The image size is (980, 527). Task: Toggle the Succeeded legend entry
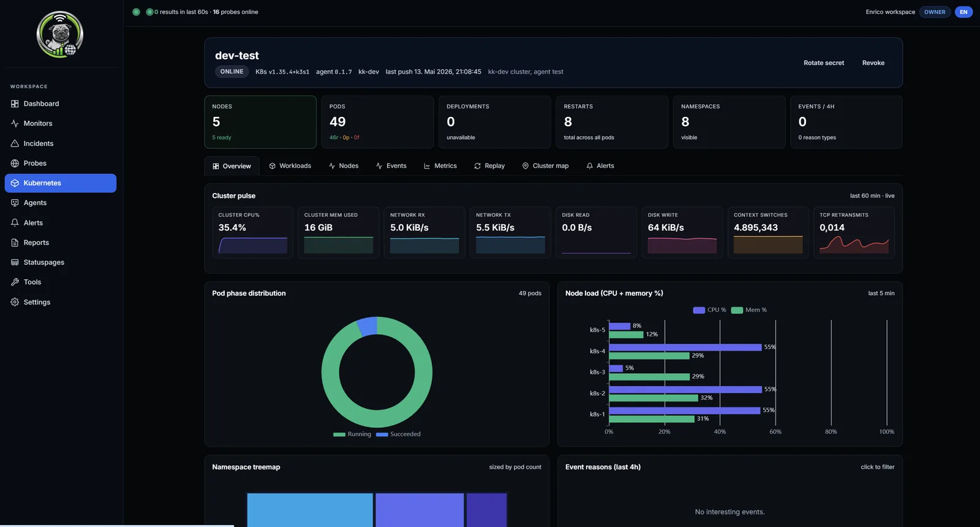pyautogui.click(x=398, y=434)
